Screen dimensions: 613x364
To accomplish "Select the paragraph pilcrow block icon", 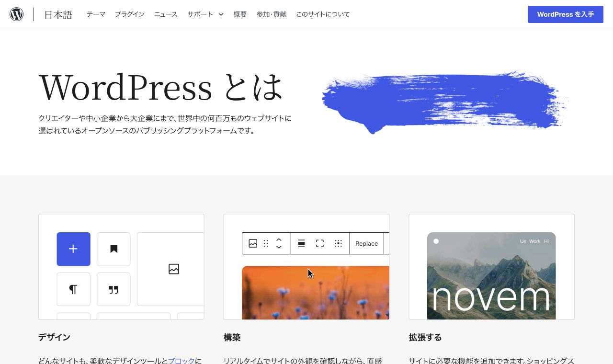I will [73, 289].
